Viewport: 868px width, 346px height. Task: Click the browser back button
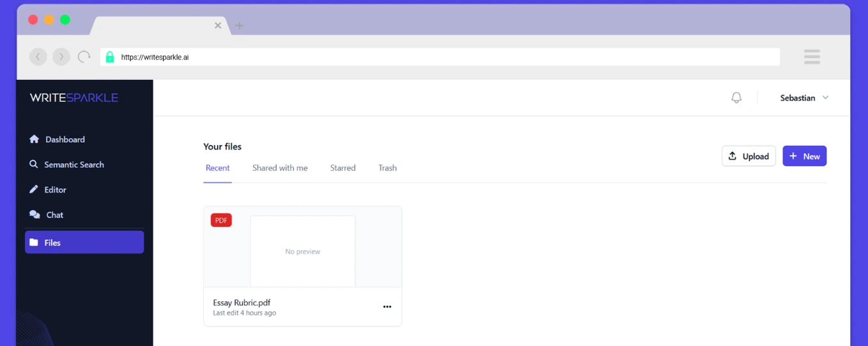38,57
